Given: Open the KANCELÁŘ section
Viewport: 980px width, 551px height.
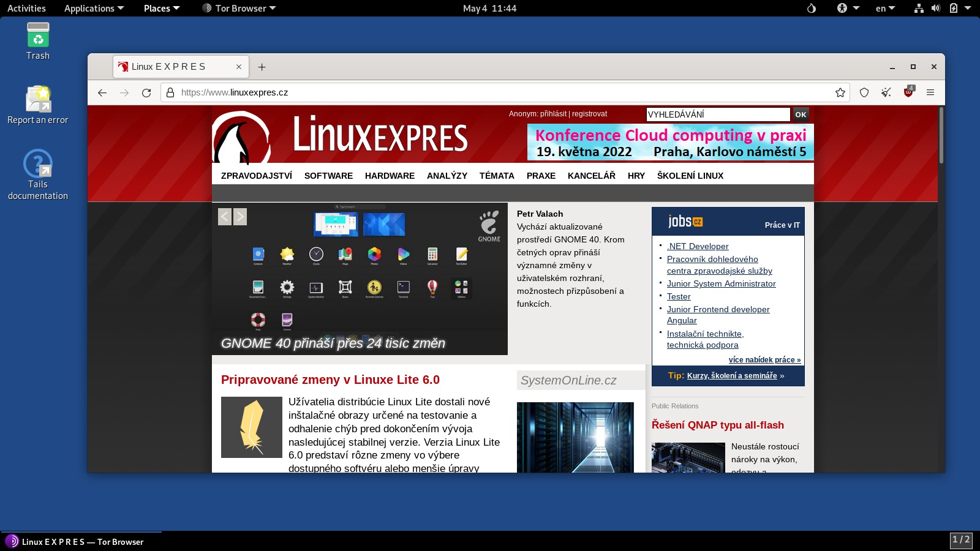Looking at the screenshot, I should click(x=592, y=176).
